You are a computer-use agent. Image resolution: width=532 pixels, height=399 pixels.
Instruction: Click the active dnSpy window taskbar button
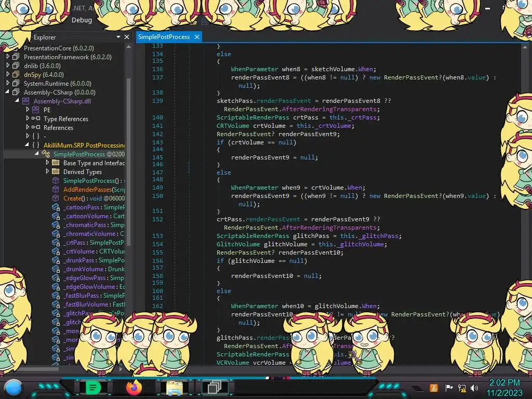pyautogui.click(x=215, y=388)
